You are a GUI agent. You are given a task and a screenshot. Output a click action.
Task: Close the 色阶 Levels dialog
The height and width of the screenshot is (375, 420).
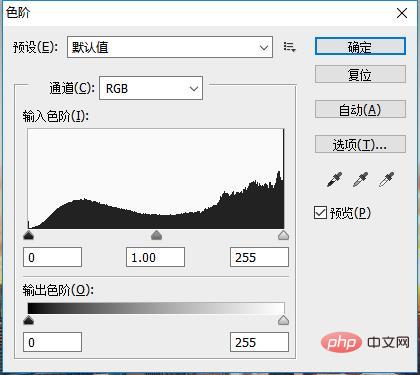click(x=402, y=13)
